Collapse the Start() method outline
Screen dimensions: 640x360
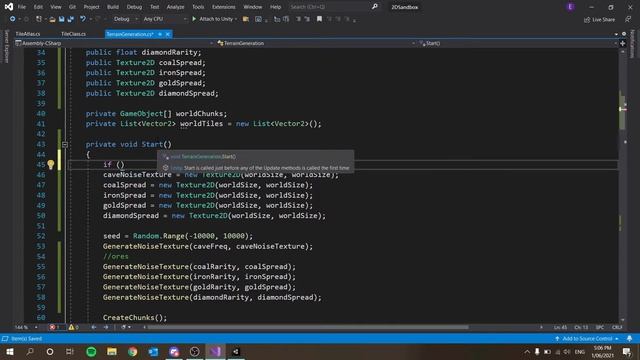click(65, 144)
